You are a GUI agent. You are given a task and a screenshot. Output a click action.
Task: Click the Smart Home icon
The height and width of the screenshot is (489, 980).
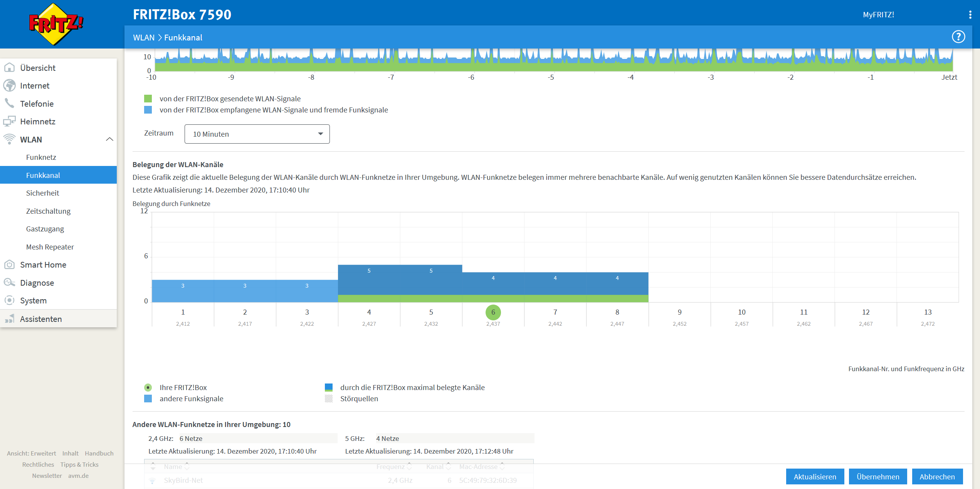tap(9, 265)
